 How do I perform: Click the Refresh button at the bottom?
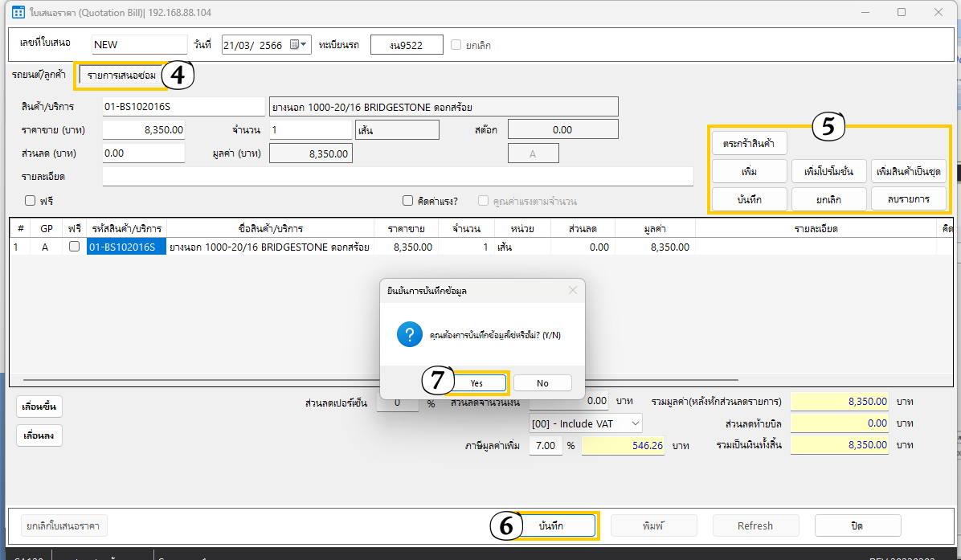click(x=755, y=525)
